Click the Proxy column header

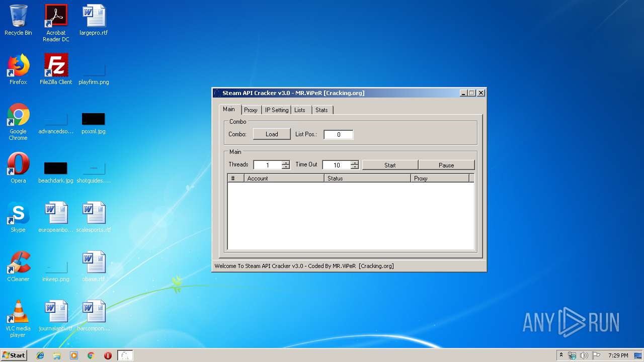[x=440, y=178]
